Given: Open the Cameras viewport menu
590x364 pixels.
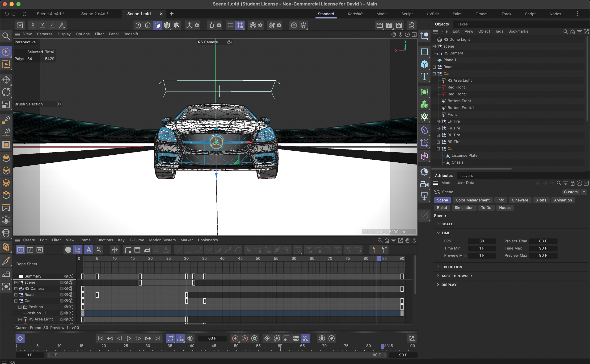Looking at the screenshot, I should pyautogui.click(x=45, y=34).
